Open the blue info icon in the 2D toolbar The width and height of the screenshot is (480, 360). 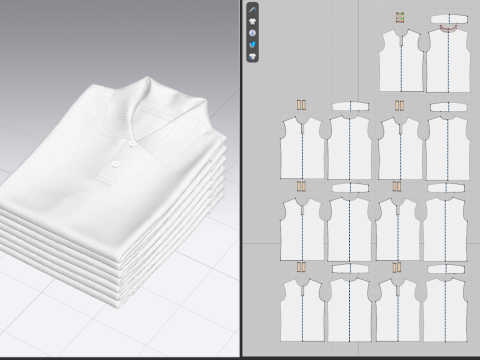click(x=253, y=33)
